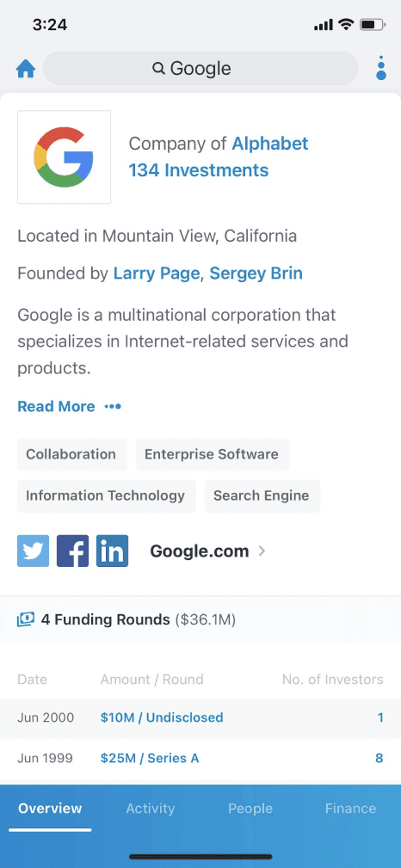Tap the Google search field
The height and width of the screenshot is (868, 401).
(200, 69)
